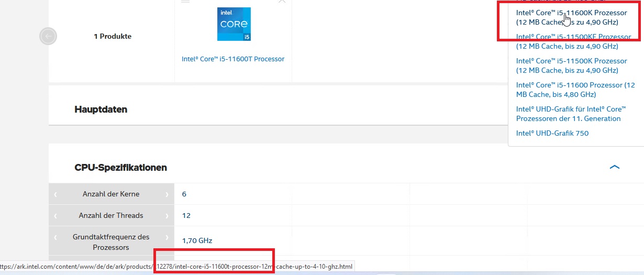Select the i5-11600K Prozessor suggestion
Image resolution: width=644 pixels, height=275 pixels.
tap(571, 17)
